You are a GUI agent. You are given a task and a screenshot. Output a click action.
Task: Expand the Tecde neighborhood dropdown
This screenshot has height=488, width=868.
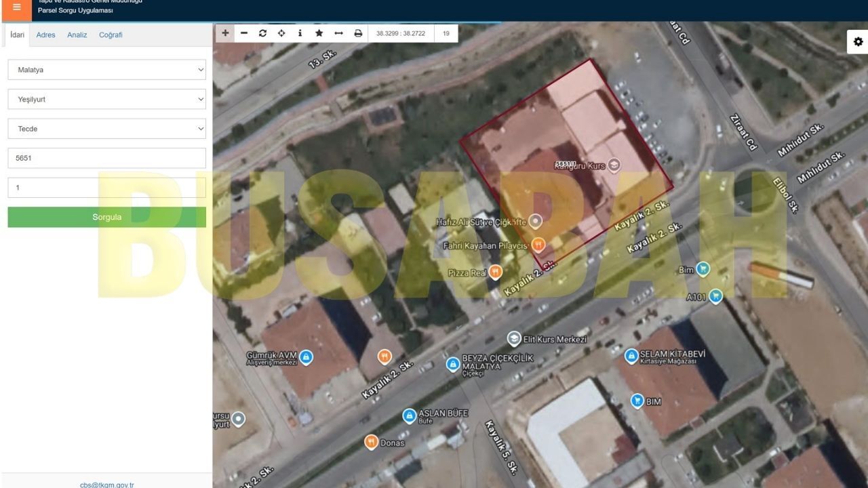(x=106, y=129)
